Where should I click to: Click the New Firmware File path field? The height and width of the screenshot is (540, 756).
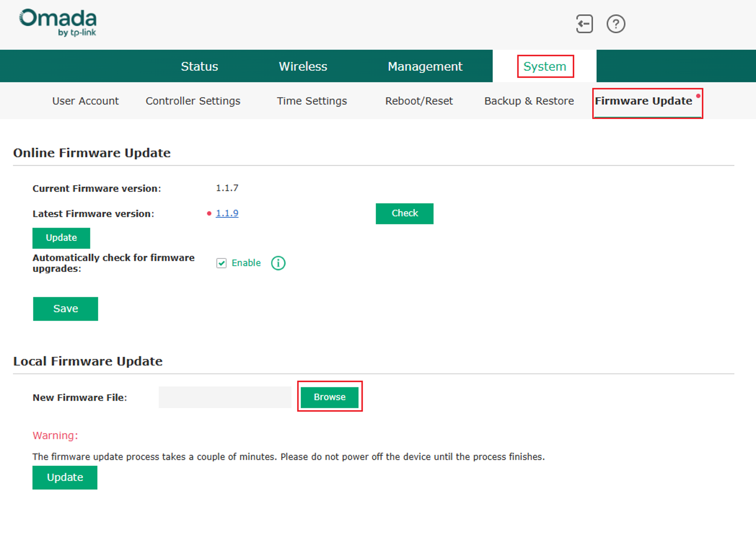pyautogui.click(x=225, y=397)
